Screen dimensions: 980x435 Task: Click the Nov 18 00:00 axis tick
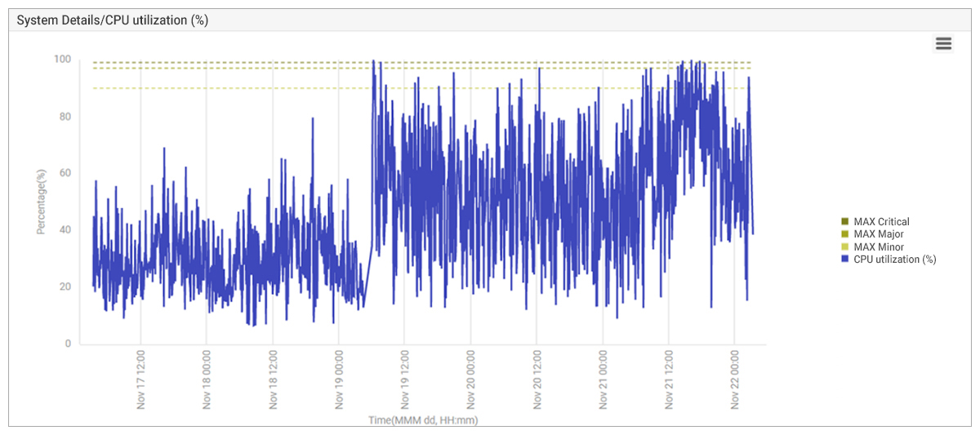click(207, 380)
